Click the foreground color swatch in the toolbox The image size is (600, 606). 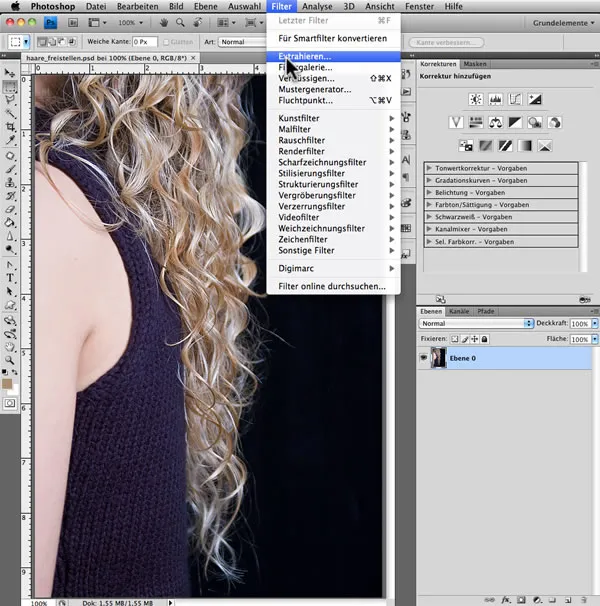coord(8,382)
